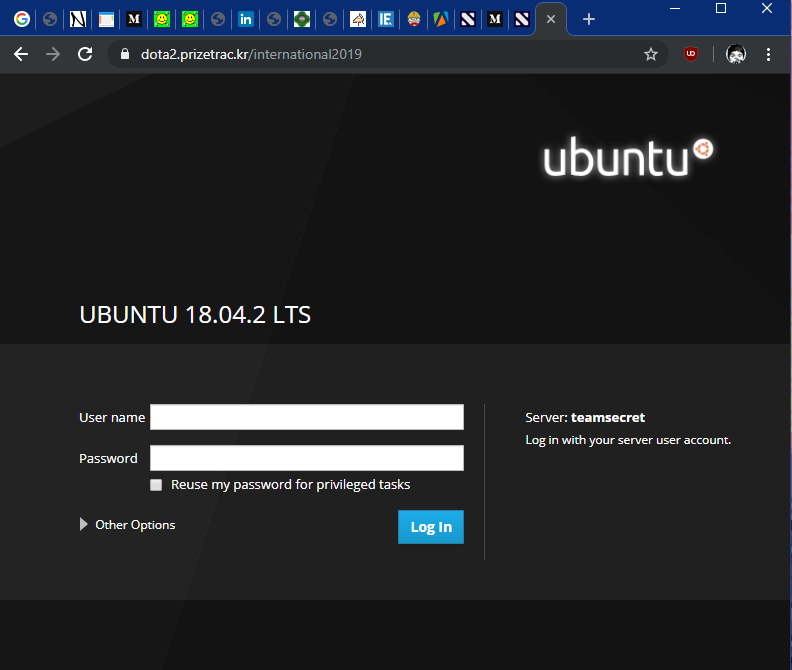
Task: Focus the User name field
Action: [307, 417]
